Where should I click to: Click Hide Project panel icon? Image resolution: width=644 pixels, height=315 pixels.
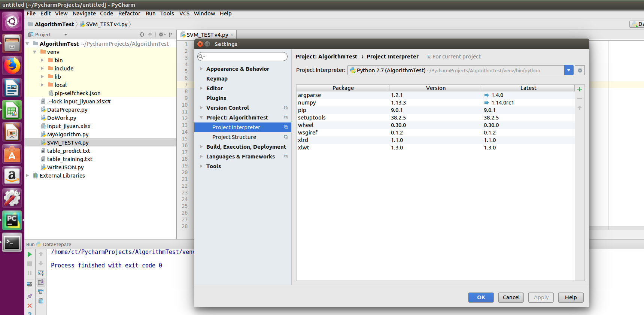(171, 34)
